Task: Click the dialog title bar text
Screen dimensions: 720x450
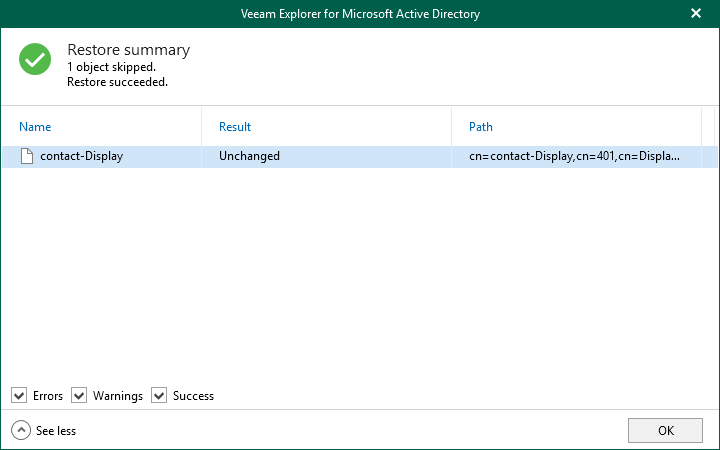Action: (x=360, y=14)
